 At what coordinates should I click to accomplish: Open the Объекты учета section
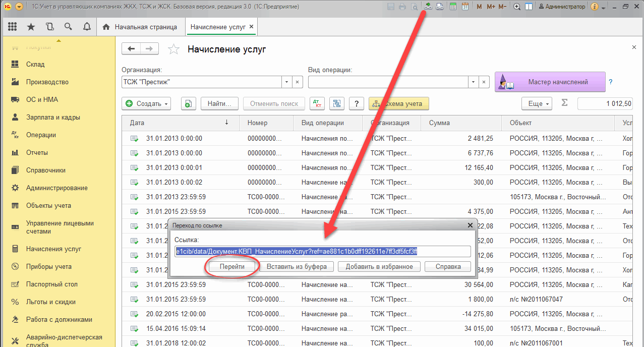click(48, 205)
